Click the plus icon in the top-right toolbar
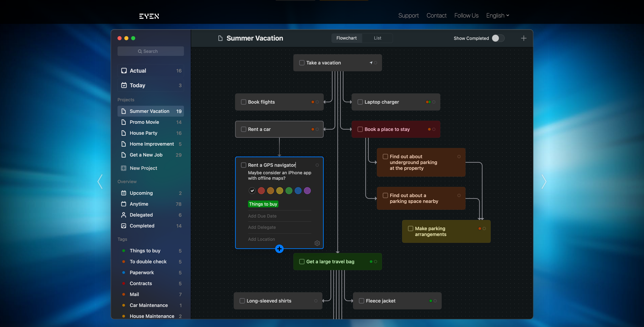Viewport: 644px width, 327px height. point(524,38)
